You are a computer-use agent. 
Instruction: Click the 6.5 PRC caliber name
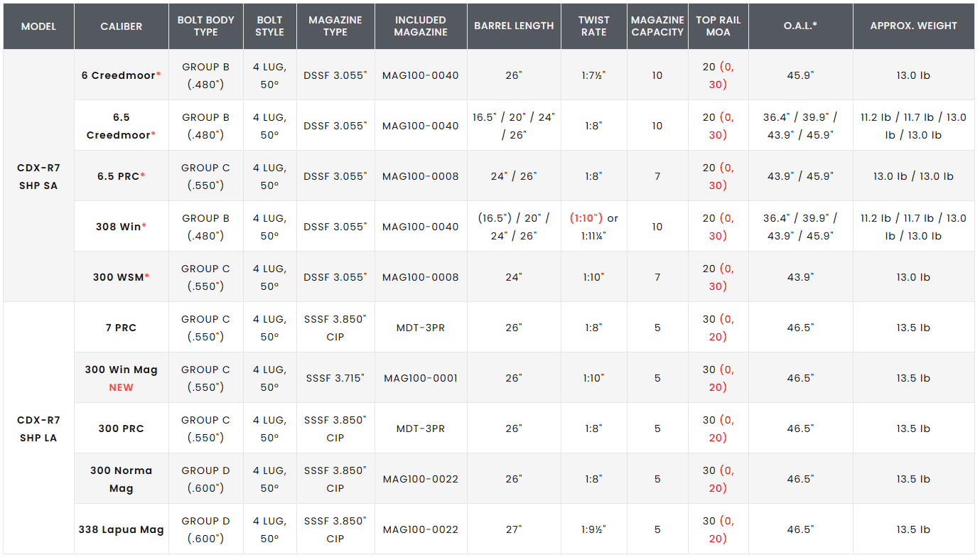pyautogui.click(x=118, y=176)
